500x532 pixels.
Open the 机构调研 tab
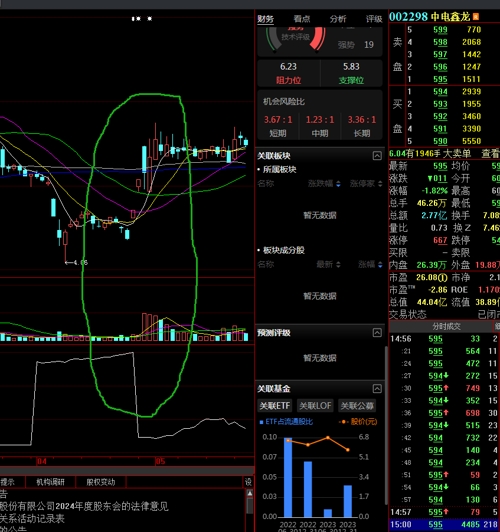pyautogui.click(x=50, y=482)
